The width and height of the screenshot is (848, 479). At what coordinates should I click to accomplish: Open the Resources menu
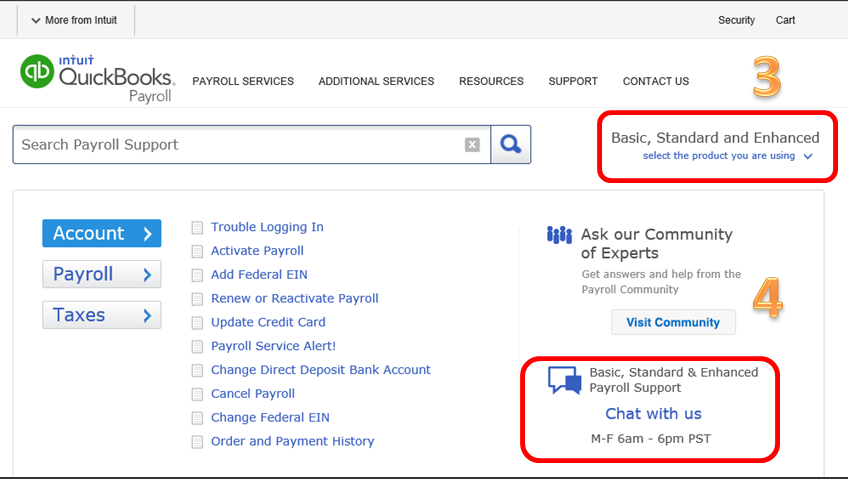491,81
